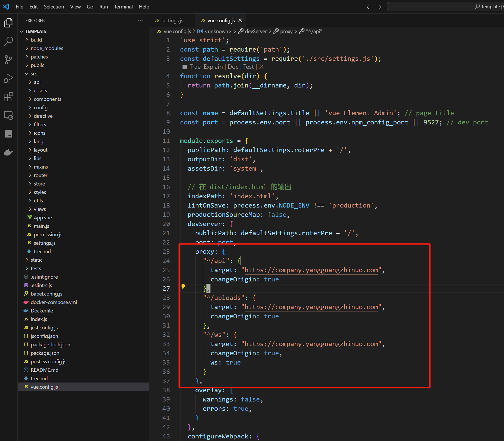Open the Search view icon
Viewport: 504px width, 441px height.
point(8,41)
